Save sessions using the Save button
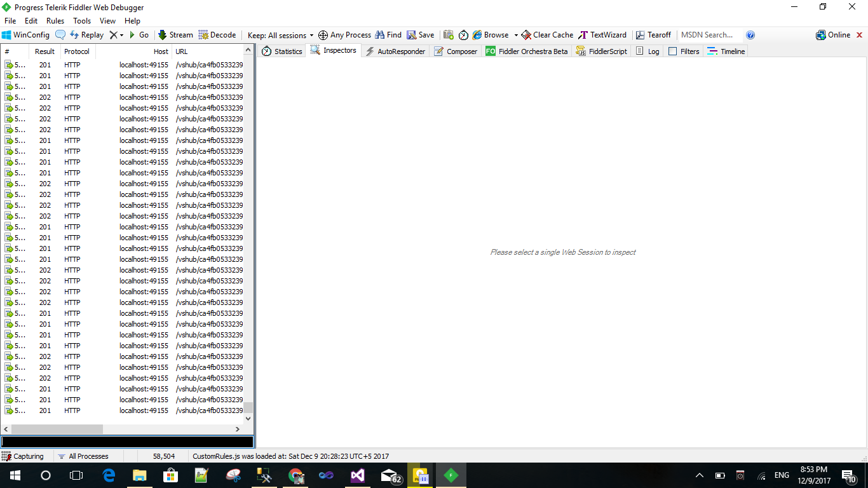 421,35
